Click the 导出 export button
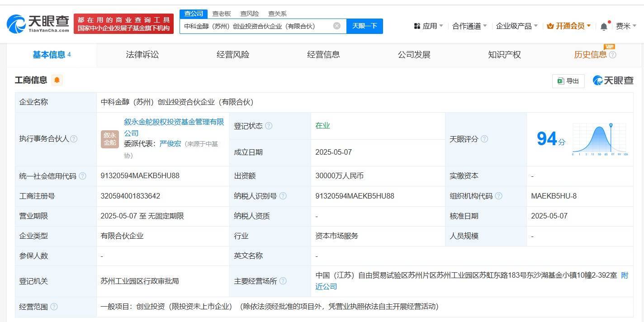The width and height of the screenshot is (644, 322). [x=568, y=81]
